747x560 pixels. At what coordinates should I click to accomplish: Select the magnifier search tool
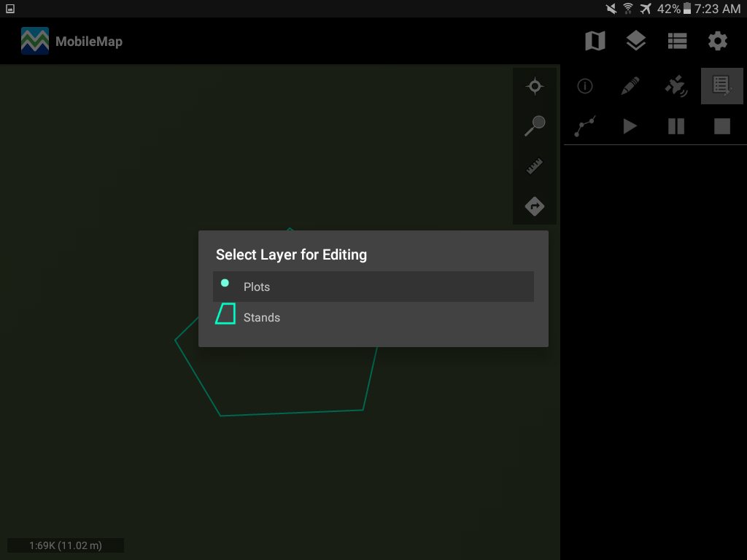click(x=535, y=126)
